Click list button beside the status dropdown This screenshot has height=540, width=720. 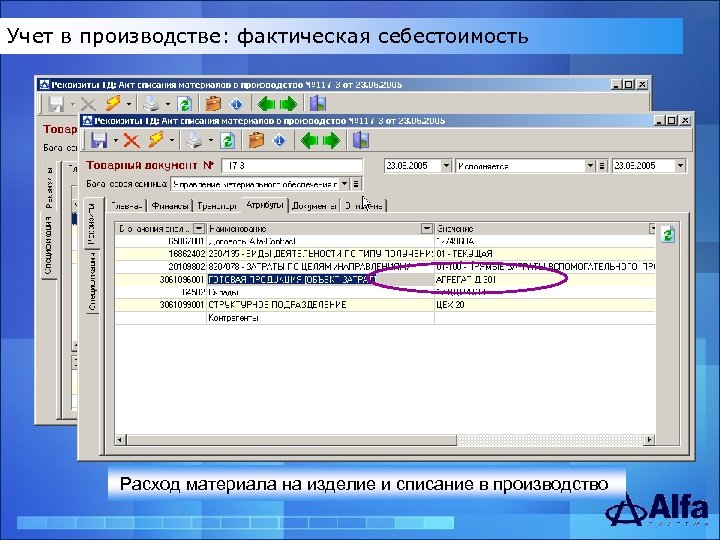click(x=602, y=166)
